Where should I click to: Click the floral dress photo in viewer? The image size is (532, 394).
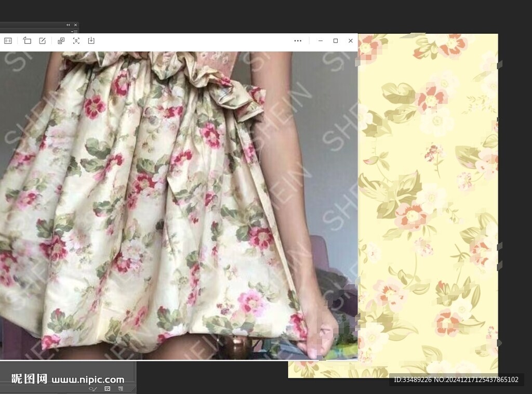click(x=179, y=205)
